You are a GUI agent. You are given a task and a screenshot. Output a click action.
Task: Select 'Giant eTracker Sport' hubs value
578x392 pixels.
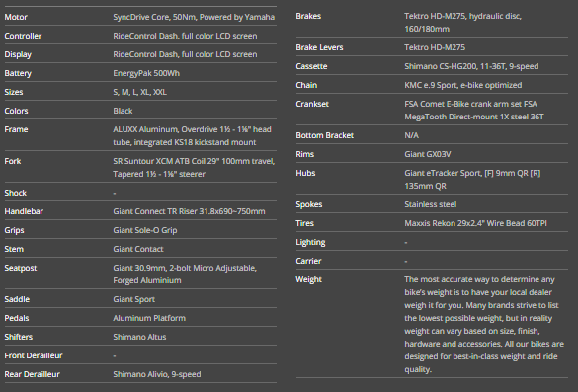tap(472, 180)
